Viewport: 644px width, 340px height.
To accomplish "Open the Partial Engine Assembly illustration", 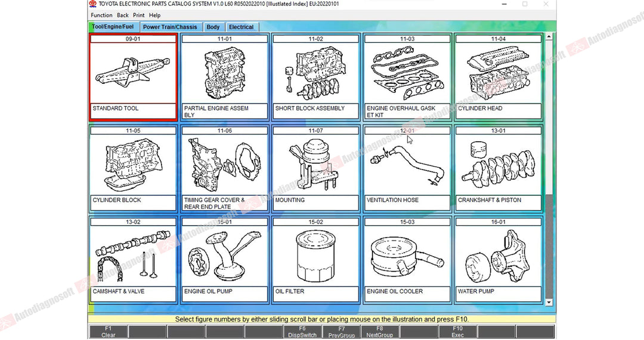I will point(224,73).
